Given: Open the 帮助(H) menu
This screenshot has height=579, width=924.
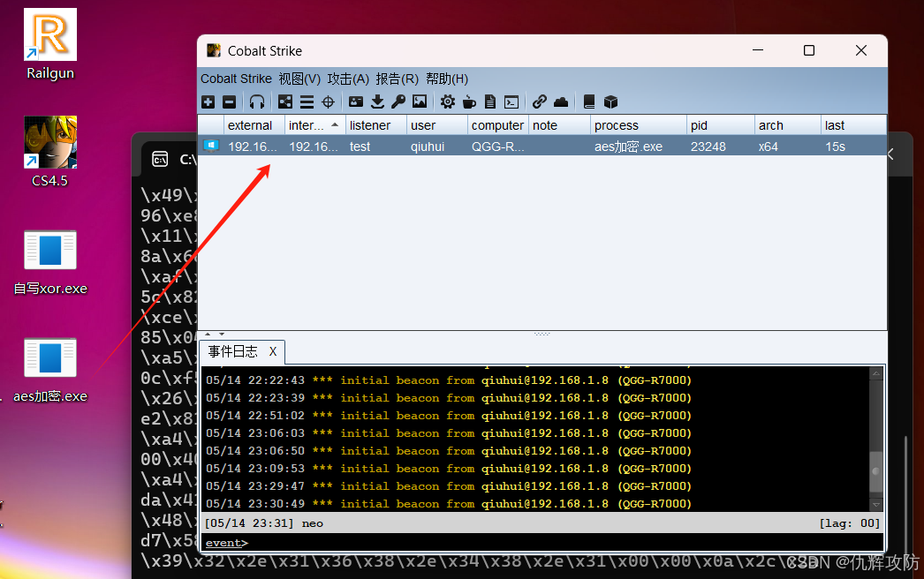Looking at the screenshot, I should pyautogui.click(x=447, y=79).
